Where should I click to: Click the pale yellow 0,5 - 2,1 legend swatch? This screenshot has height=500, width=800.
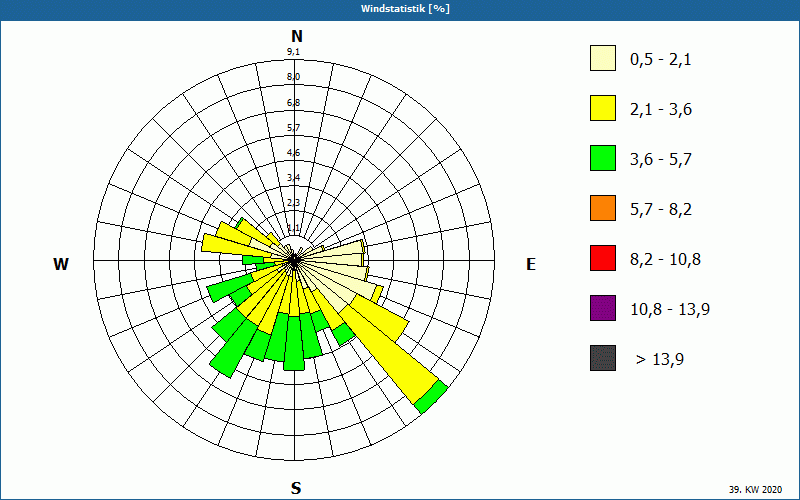603,58
